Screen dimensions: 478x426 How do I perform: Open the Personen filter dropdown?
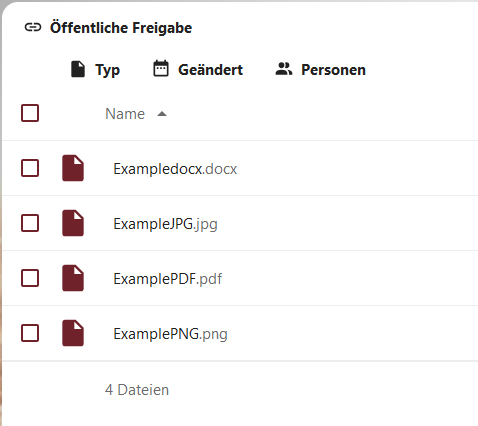pyautogui.click(x=321, y=69)
